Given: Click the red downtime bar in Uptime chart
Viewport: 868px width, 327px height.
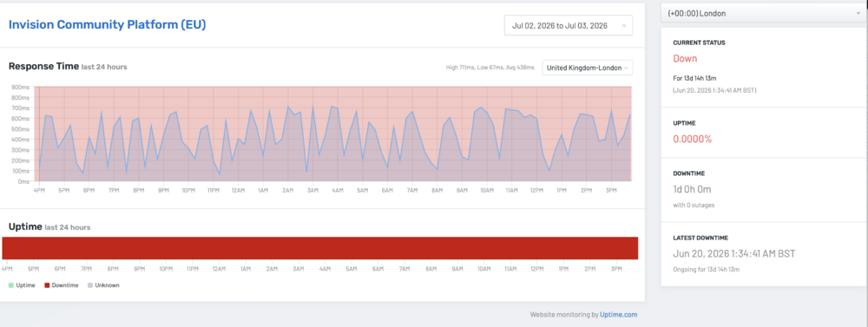Looking at the screenshot, I should point(320,248).
